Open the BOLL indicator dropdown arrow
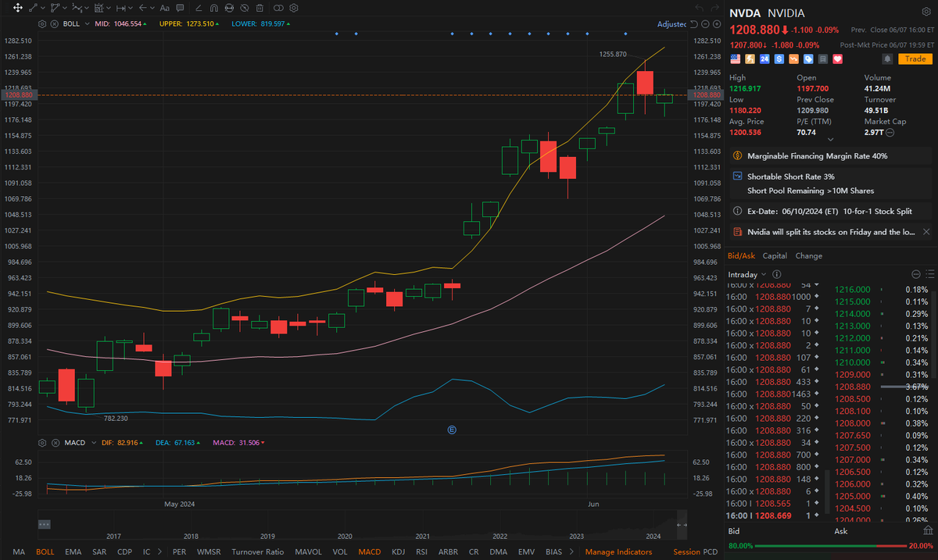Image resolution: width=938 pixels, height=560 pixels. tap(87, 24)
